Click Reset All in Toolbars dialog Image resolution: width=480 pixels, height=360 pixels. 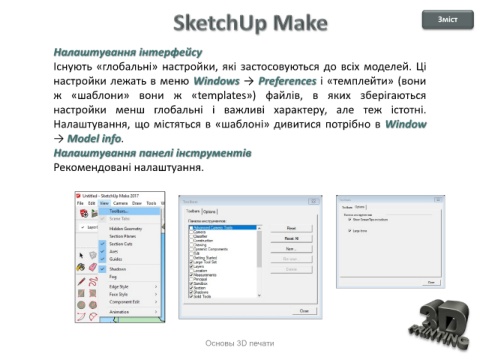(x=291, y=239)
